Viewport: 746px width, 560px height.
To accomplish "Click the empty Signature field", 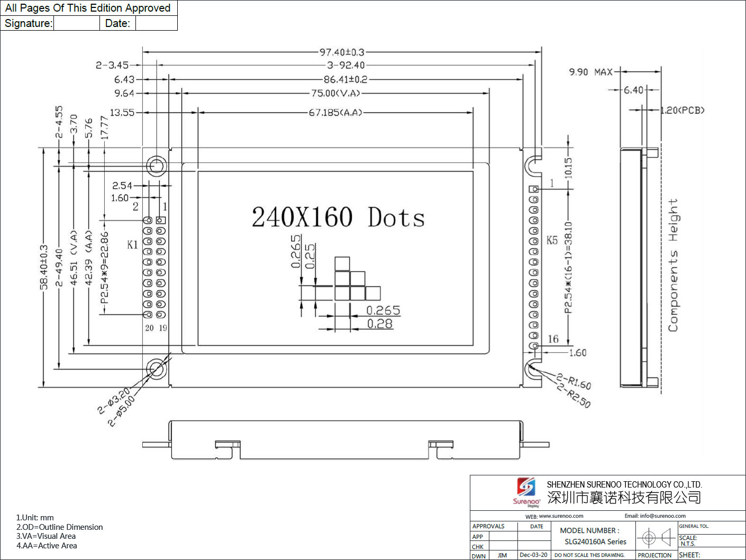I will pyautogui.click(x=76, y=23).
